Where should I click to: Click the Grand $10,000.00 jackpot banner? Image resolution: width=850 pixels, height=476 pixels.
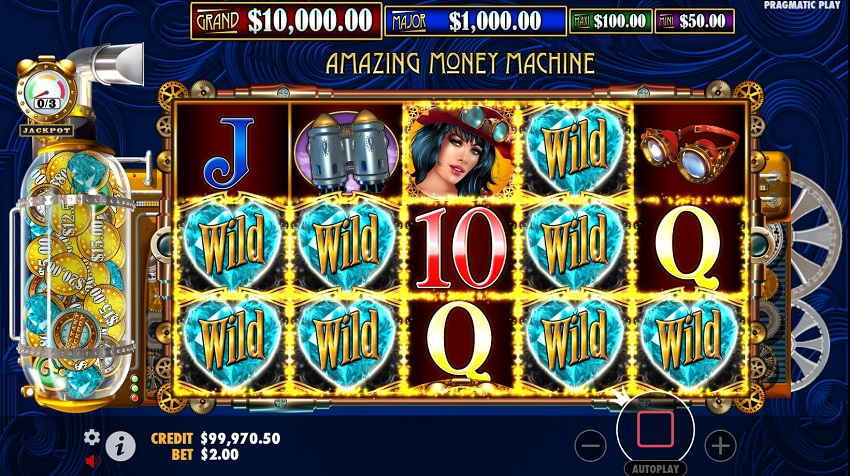pos(286,21)
